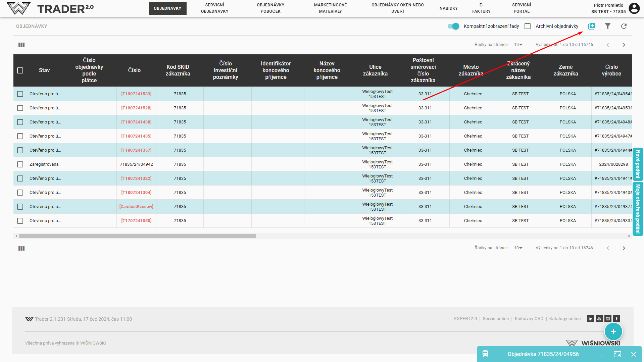Image resolution: width=644 pixels, height=362 pixels.
Task: Click the add new order icon
Action: 591,26
